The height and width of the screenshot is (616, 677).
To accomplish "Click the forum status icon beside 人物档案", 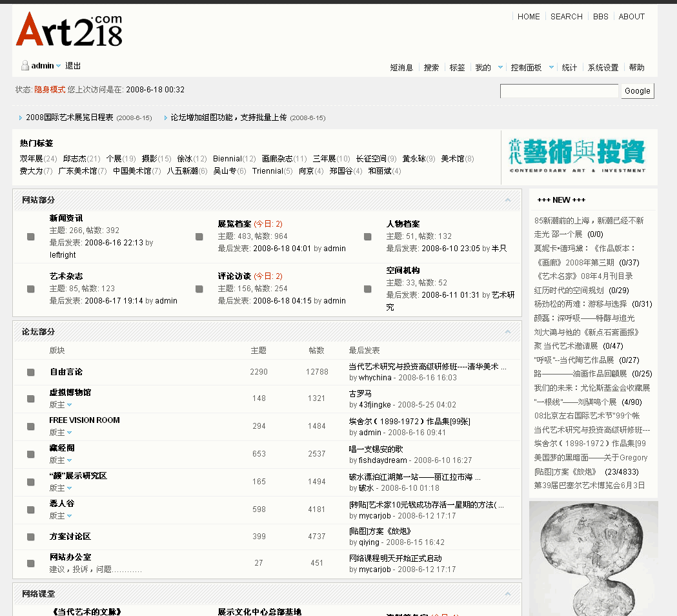I will pyautogui.click(x=367, y=237).
